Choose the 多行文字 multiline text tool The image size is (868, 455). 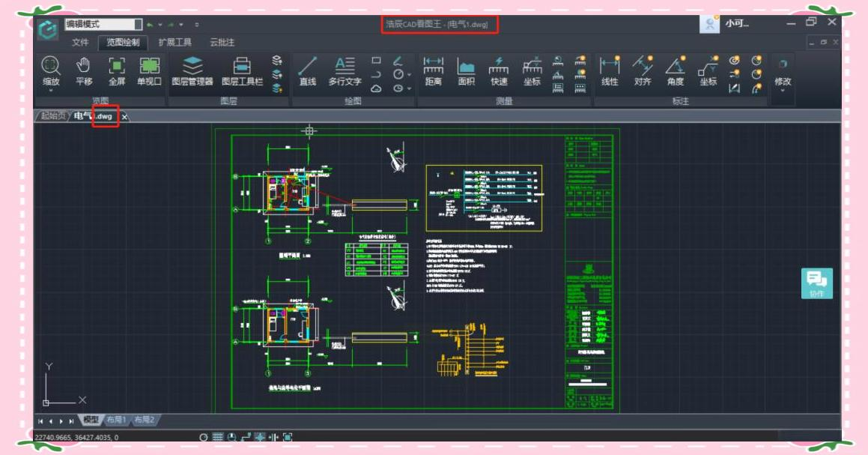click(x=345, y=70)
